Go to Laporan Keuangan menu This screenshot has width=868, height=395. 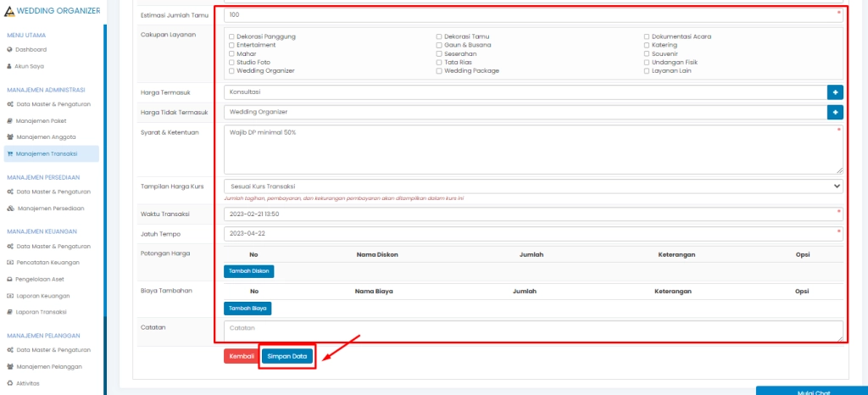pyautogui.click(x=43, y=296)
